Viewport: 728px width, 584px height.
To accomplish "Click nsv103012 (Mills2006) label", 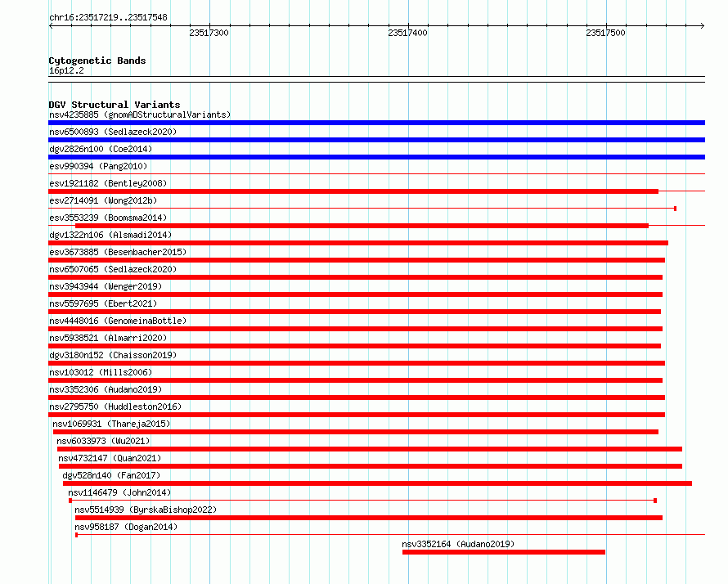I will click(101, 372).
